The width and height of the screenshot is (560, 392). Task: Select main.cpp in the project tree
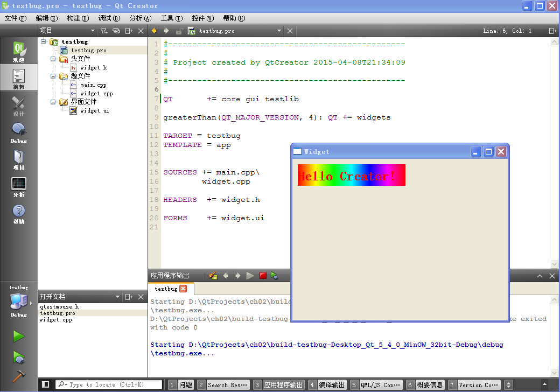click(93, 85)
